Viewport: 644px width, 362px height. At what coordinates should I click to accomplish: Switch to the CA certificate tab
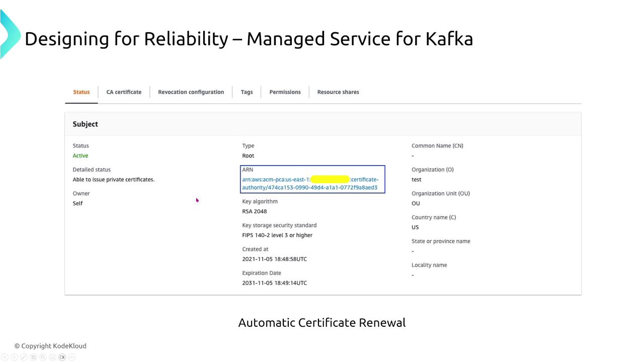tap(124, 92)
